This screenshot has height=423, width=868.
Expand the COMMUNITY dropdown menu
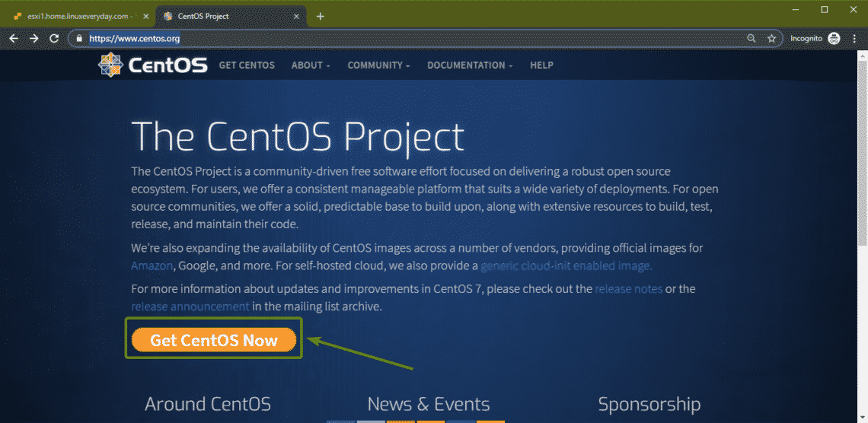coord(378,65)
